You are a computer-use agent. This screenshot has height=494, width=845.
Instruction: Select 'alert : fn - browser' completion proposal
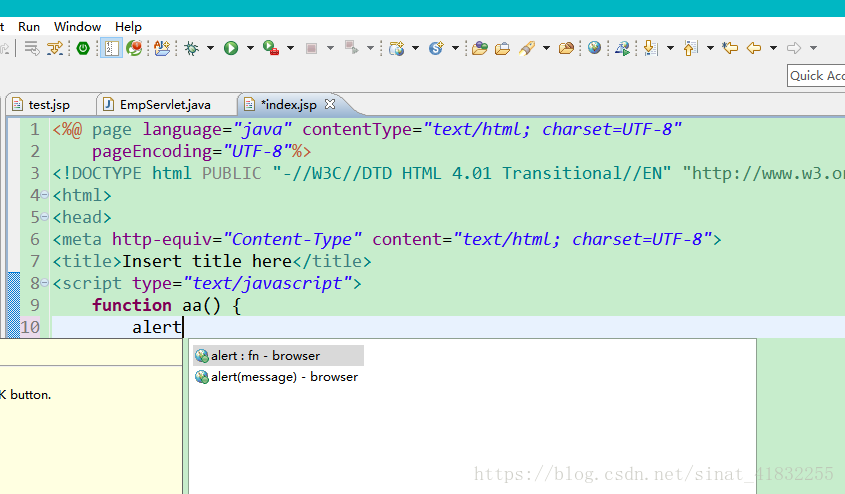279,356
